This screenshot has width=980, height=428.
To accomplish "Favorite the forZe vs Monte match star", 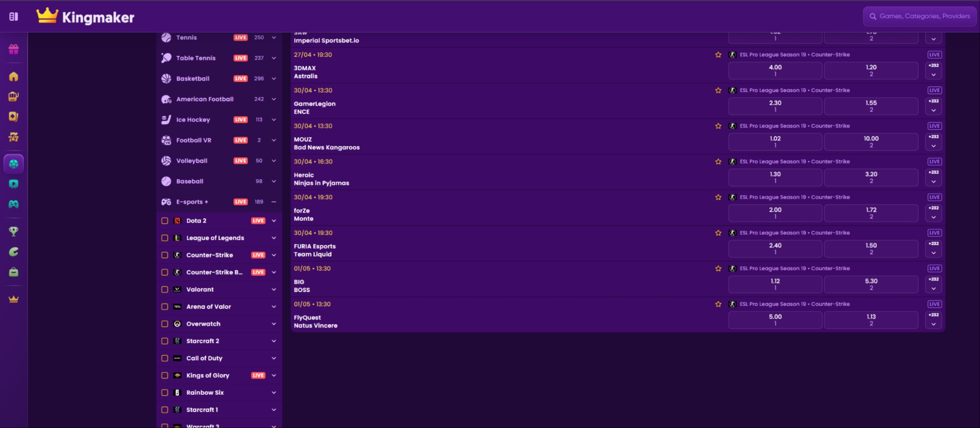I will pos(718,197).
